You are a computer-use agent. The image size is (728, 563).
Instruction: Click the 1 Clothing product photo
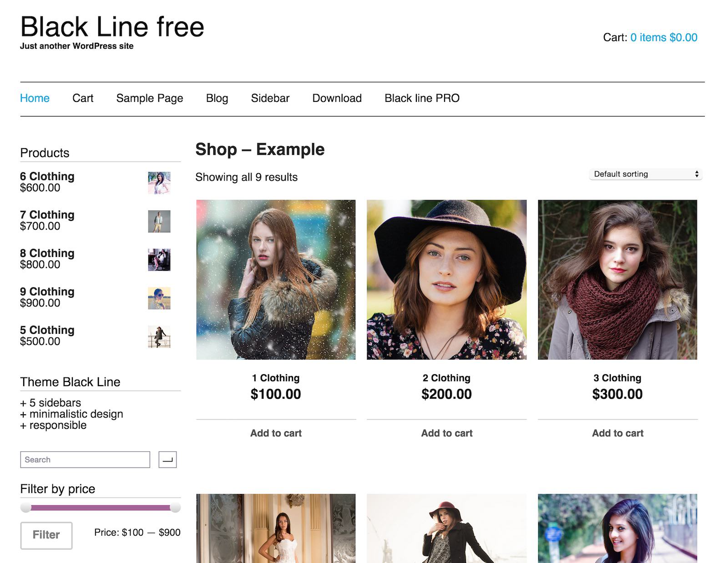click(x=276, y=280)
